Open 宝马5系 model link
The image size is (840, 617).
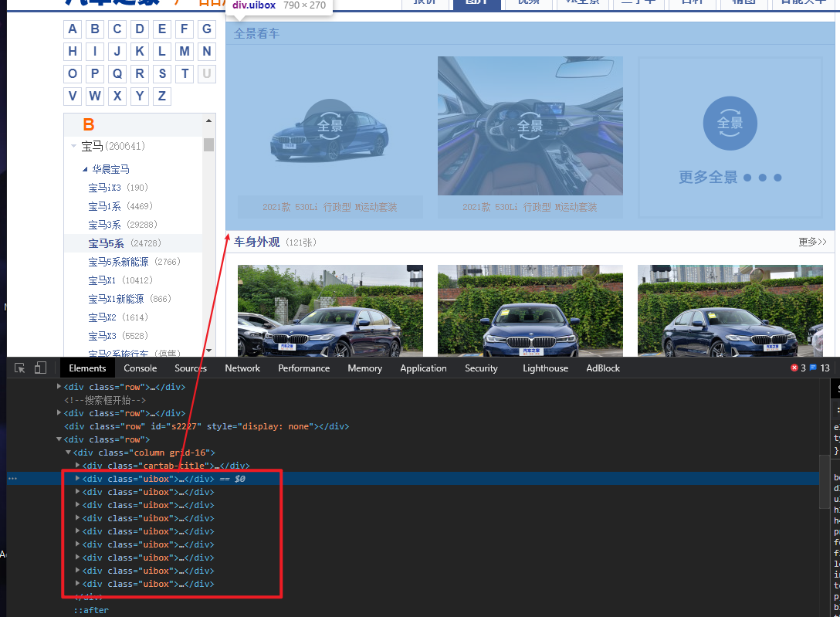tap(106, 243)
